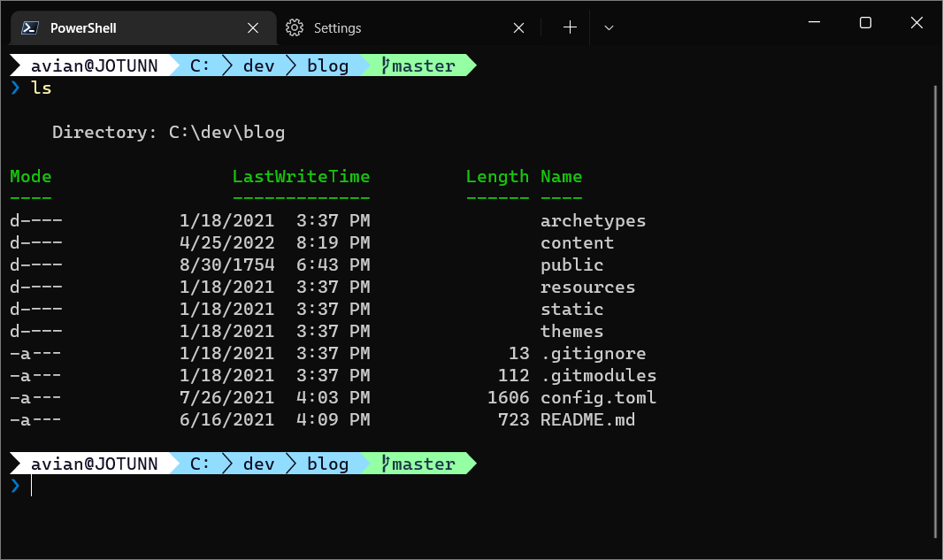This screenshot has height=560, width=943.
Task: Click the chevron between dev and blog segments
Action: click(x=293, y=65)
